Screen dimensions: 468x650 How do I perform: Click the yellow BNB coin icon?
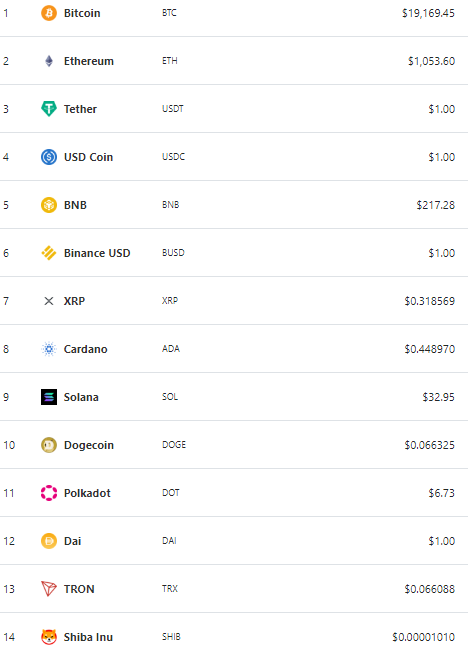click(x=48, y=205)
